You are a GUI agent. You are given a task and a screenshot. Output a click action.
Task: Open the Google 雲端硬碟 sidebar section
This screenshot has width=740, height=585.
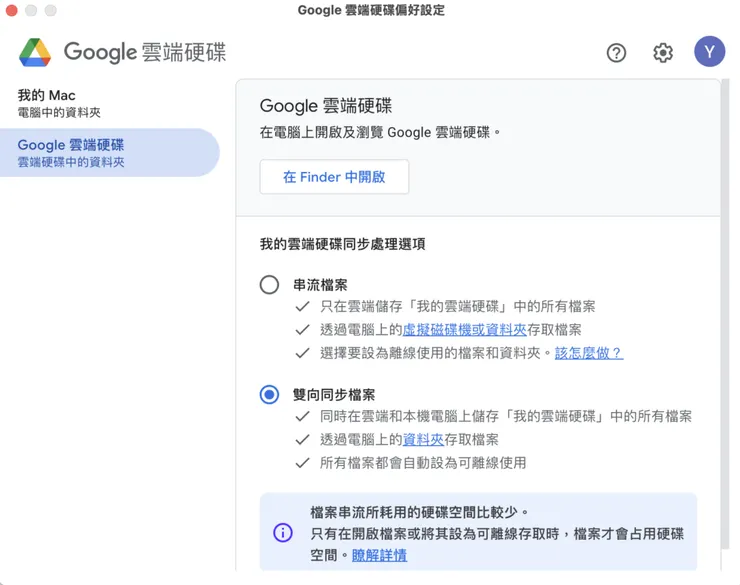click(x=109, y=153)
